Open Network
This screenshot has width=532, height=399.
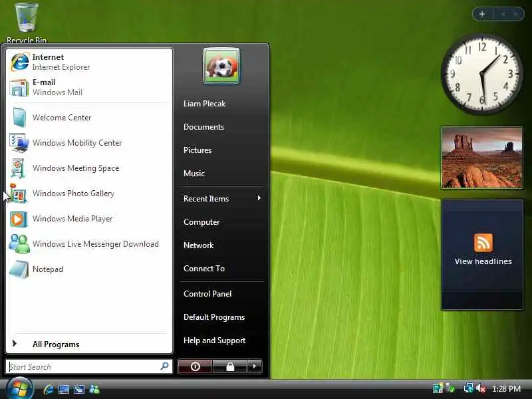click(221, 245)
